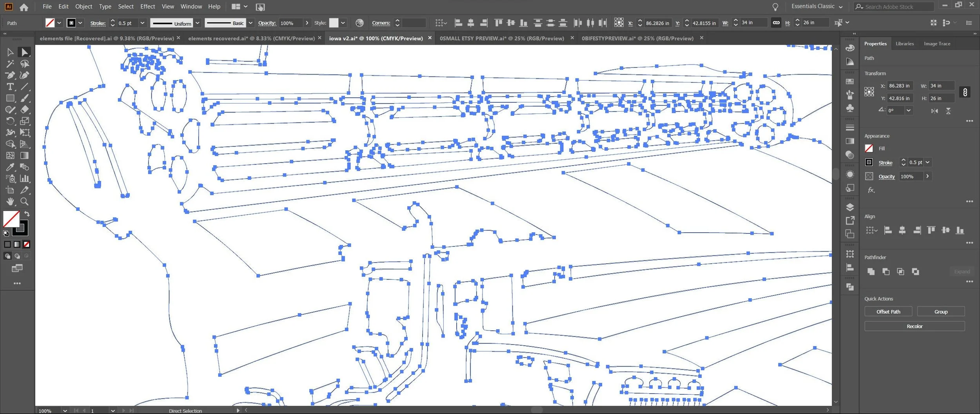The image size is (980, 414).
Task: Select the Rectangle tool
Action: (x=10, y=98)
